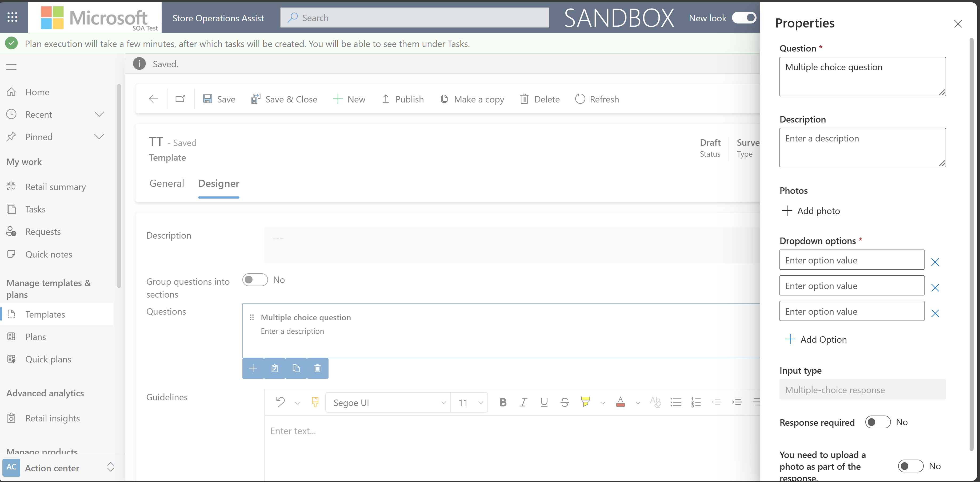This screenshot has width=980, height=482.
Task: Click the Make a copy icon
Action: pos(444,99)
